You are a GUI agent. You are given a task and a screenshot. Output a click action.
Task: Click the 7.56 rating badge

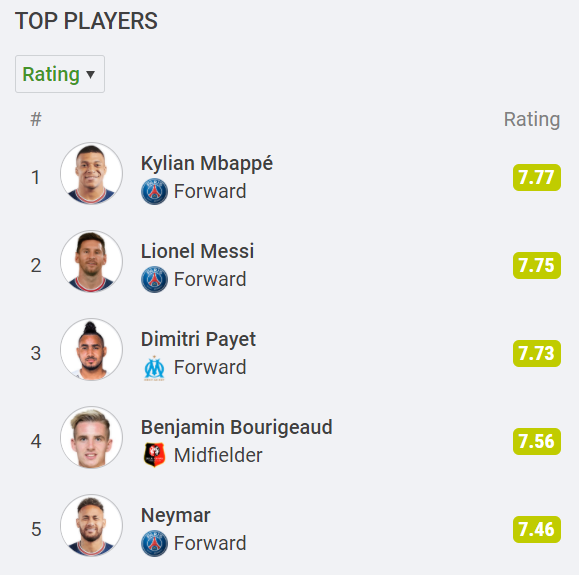pyautogui.click(x=537, y=441)
